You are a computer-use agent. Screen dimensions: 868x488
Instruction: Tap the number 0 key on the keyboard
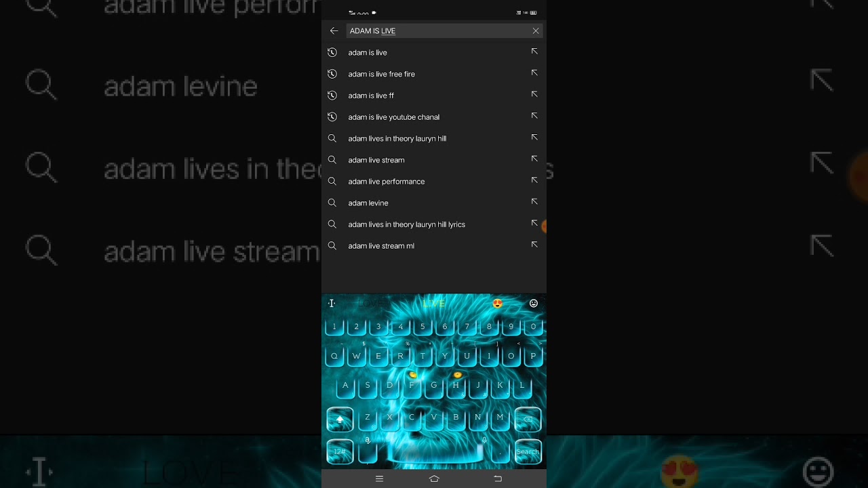pyautogui.click(x=534, y=327)
